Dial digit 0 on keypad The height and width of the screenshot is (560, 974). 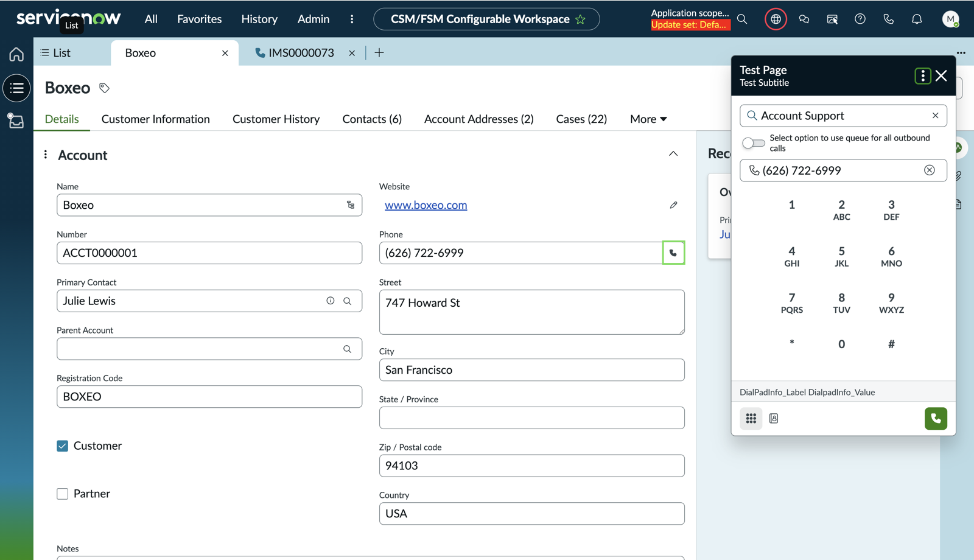841,345
